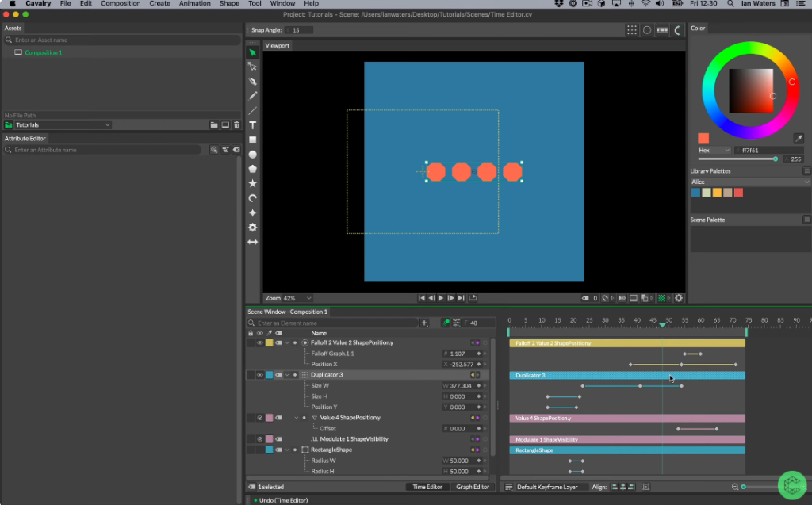The height and width of the screenshot is (505, 812).
Task: Open viewport settings gear icon
Action: pos(679,298)
